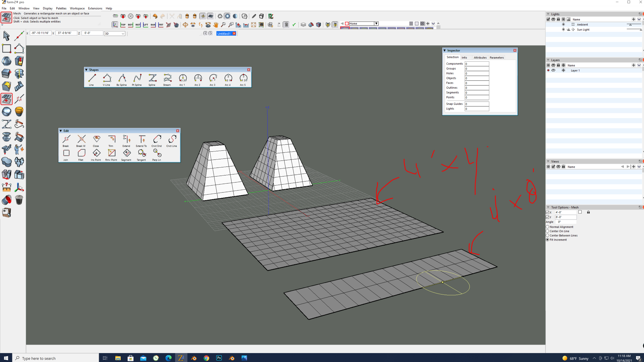The image size is (644, 362).
Task: Open the Palettes menu
Action: point(61,8)
